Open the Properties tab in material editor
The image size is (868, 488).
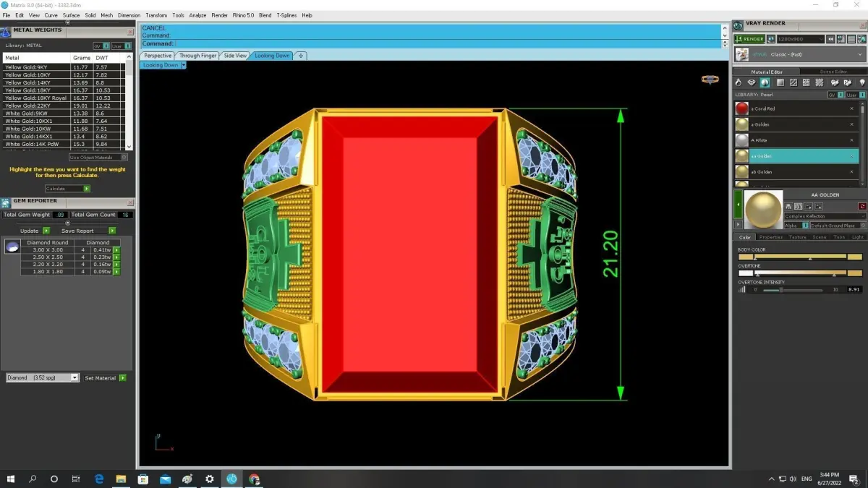click(770, 237)
